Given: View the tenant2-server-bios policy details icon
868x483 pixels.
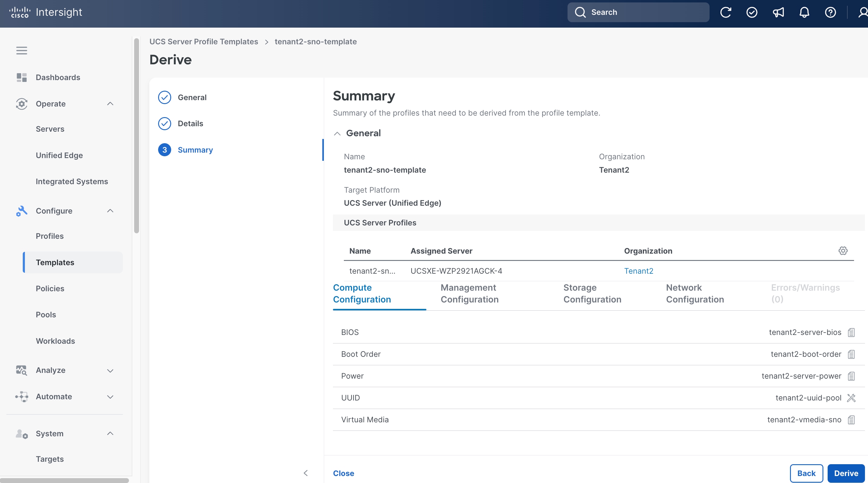Looking at the screenshot, I should tap(852, 333).
